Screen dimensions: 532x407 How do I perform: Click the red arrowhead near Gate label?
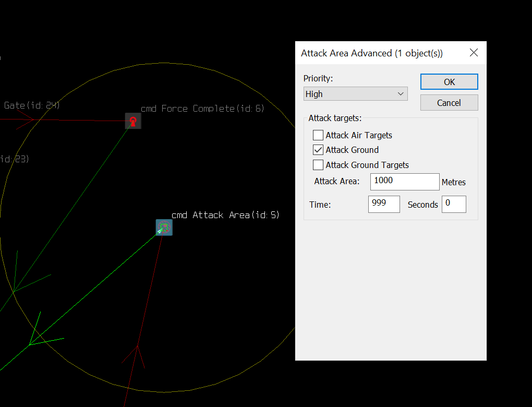click(x=26, y=119)
